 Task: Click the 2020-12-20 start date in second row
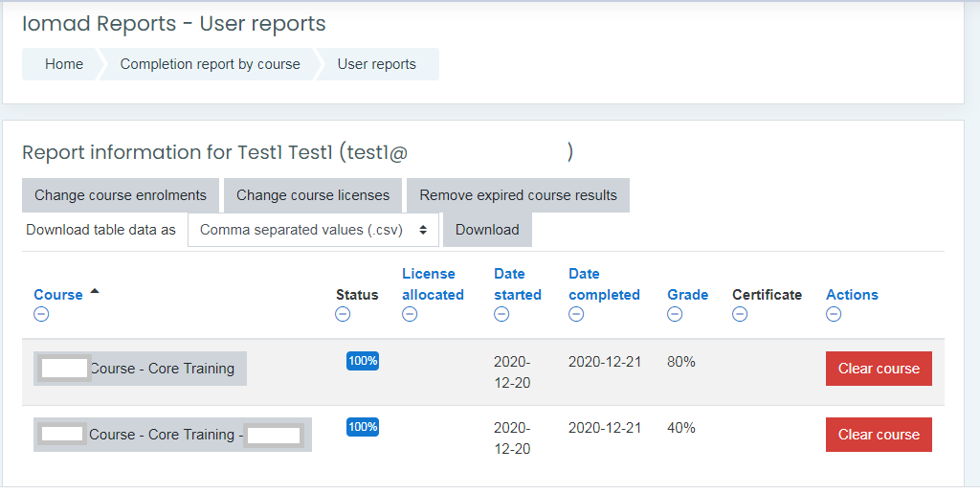click(x=512, y=438)
